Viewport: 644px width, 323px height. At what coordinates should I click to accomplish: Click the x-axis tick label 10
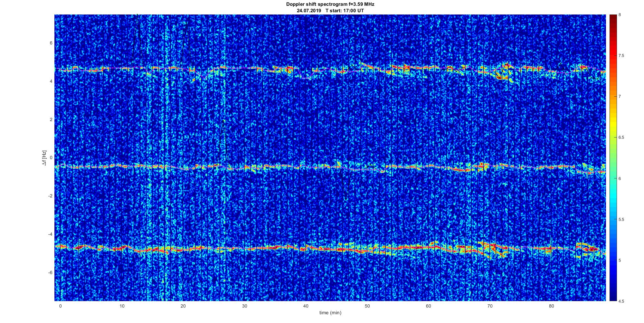pos(122,306)
